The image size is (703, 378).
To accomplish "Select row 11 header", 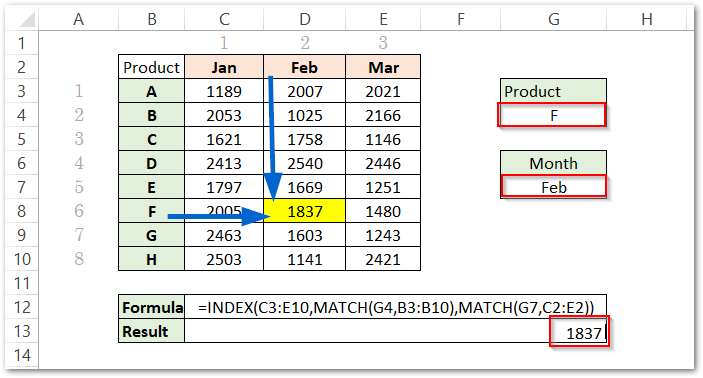I will coord(22,283).
